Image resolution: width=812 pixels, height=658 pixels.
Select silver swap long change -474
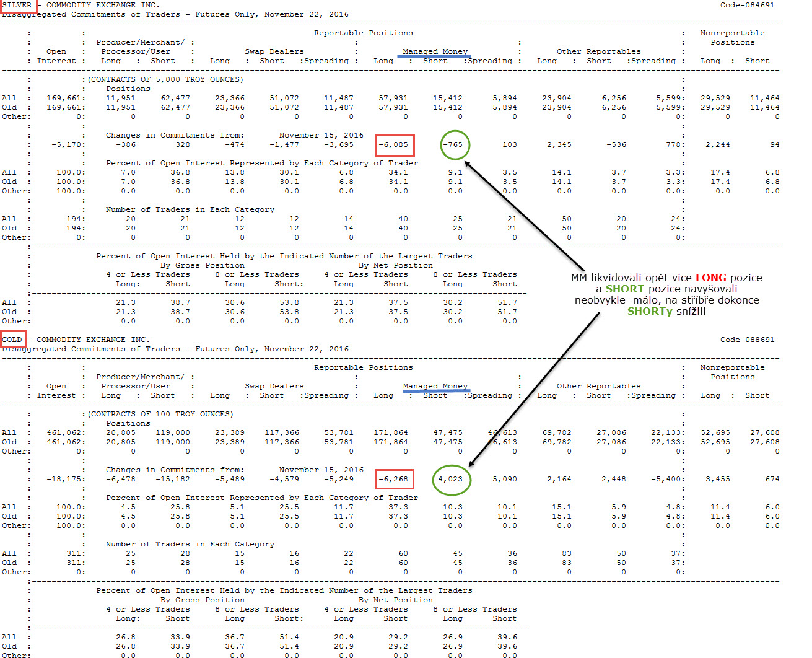pyautogui.click(x=234, y=144)
